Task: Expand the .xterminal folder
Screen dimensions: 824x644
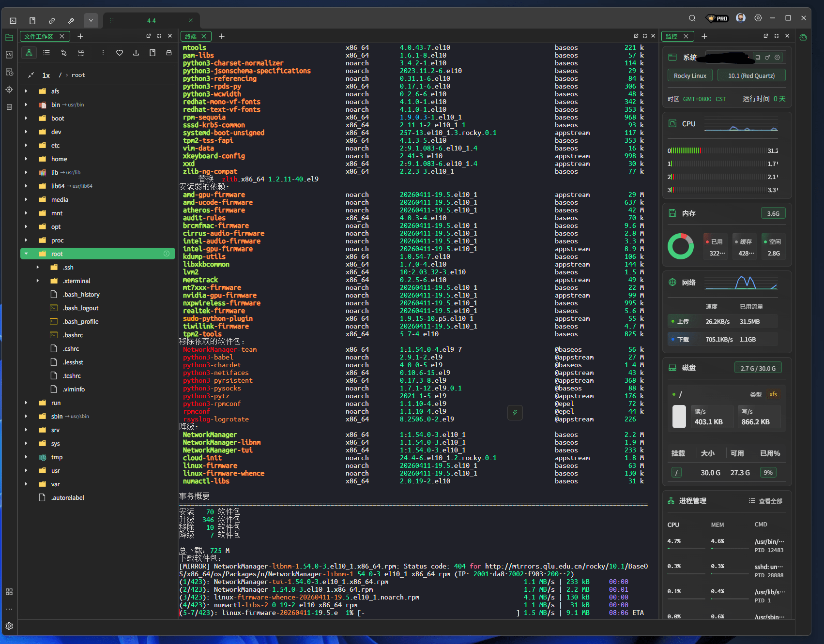Action: point(38,281)
